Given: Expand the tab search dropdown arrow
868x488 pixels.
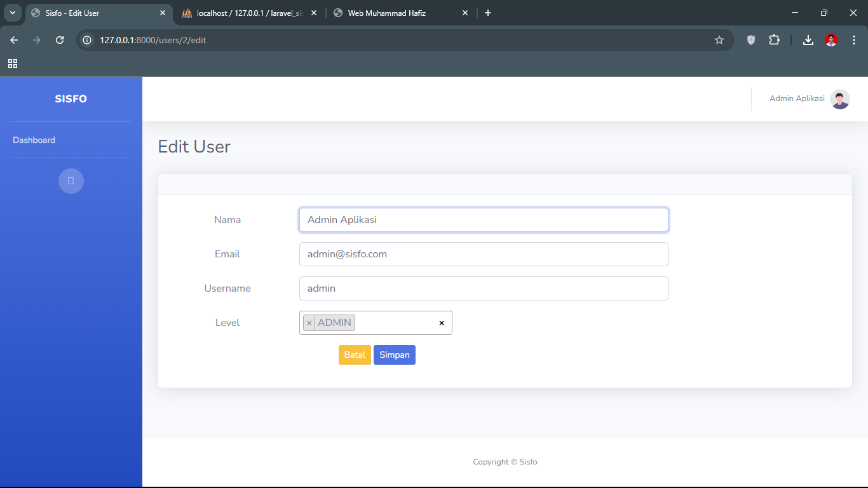Looking at the screenshot, I should point(13,13).
